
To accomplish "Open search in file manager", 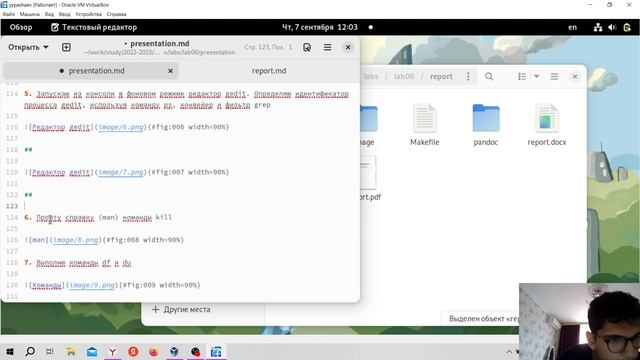I will tap(489, 76).
